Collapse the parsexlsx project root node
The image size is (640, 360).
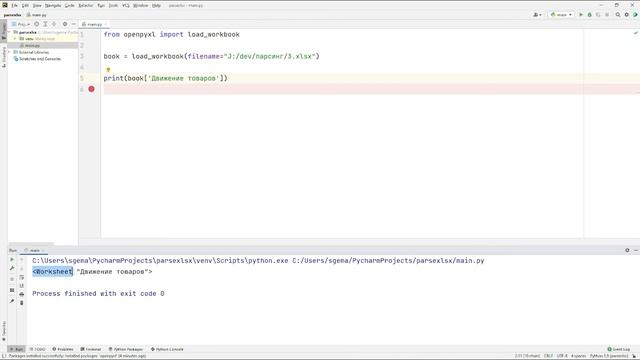(10, 32)
